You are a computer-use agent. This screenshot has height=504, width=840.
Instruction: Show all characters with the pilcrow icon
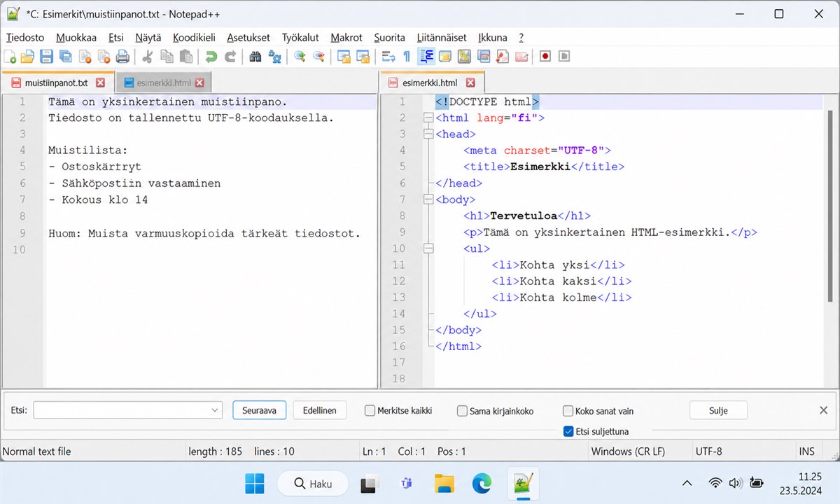click(407, 57)
